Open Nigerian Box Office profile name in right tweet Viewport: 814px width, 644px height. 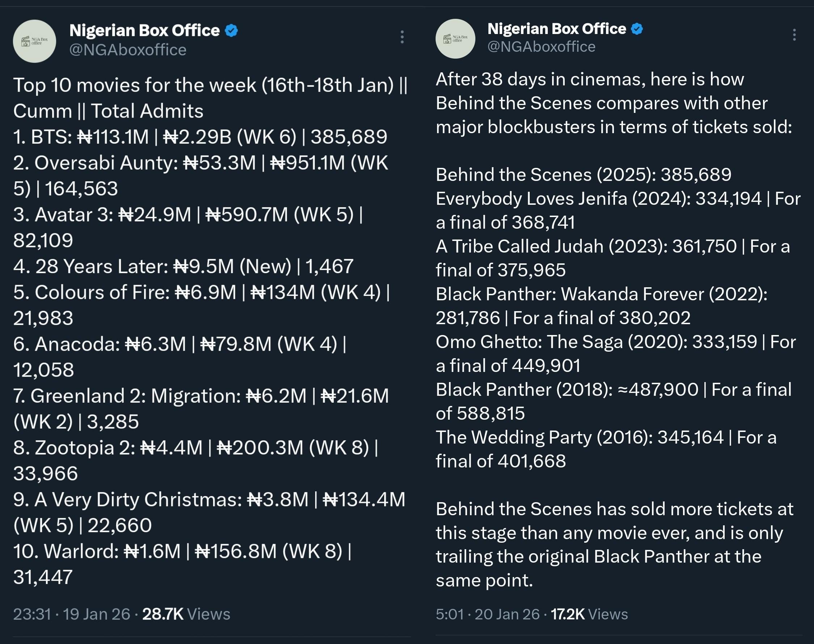(x=556, y=29)
